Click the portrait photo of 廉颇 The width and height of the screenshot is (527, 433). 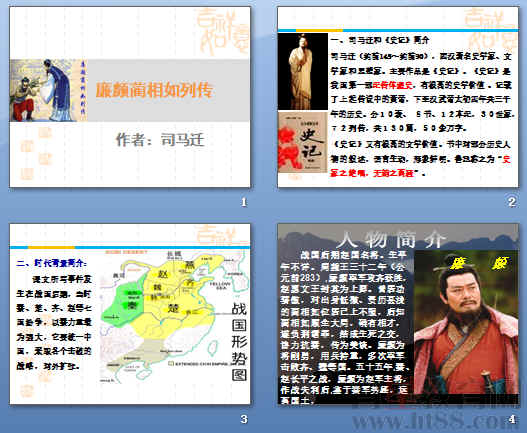click(466, 322)
